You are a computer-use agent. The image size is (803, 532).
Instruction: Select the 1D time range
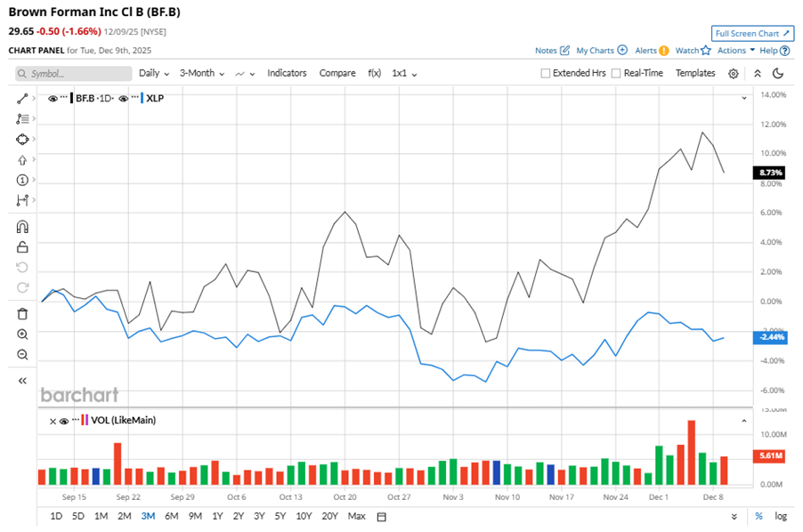[x=56, y=516]
